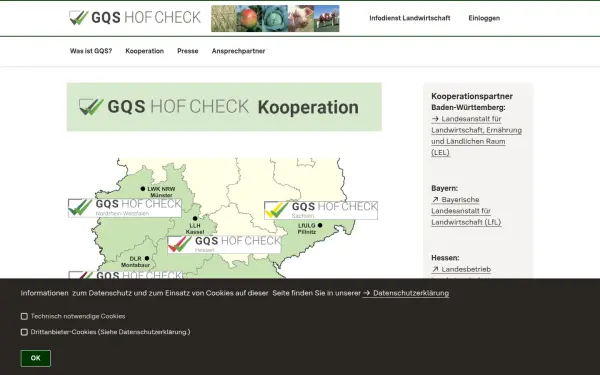The image size is (600, 375).
Task: Open the 'Was ist GQS?' menu item
Action: tap(91, 51)
